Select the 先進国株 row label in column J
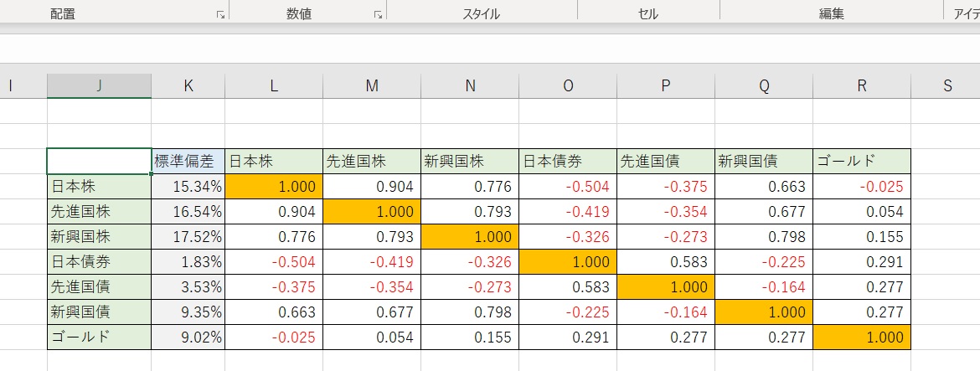The width and height of the screenshot is (980, 371). tap(99, 211)
